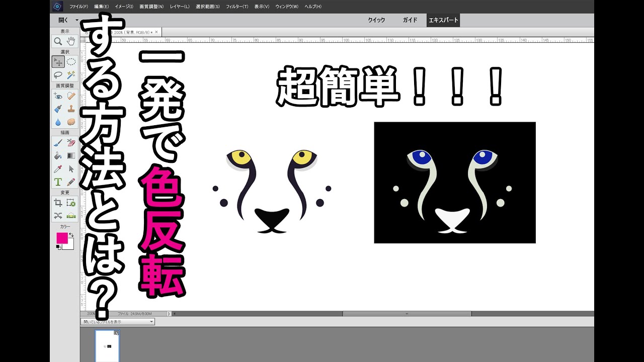Expand the scrollbar arrow beside the status bar
The width and height of the screenshot is (644, 362).
(x=169, y=313)
